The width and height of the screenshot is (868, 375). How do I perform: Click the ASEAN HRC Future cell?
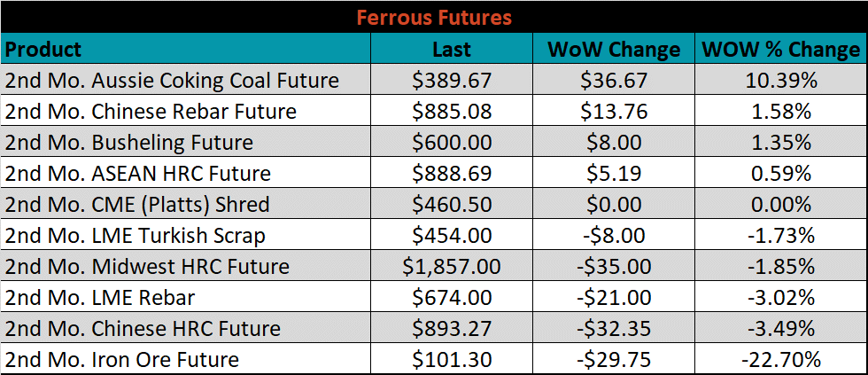[186, 173]
